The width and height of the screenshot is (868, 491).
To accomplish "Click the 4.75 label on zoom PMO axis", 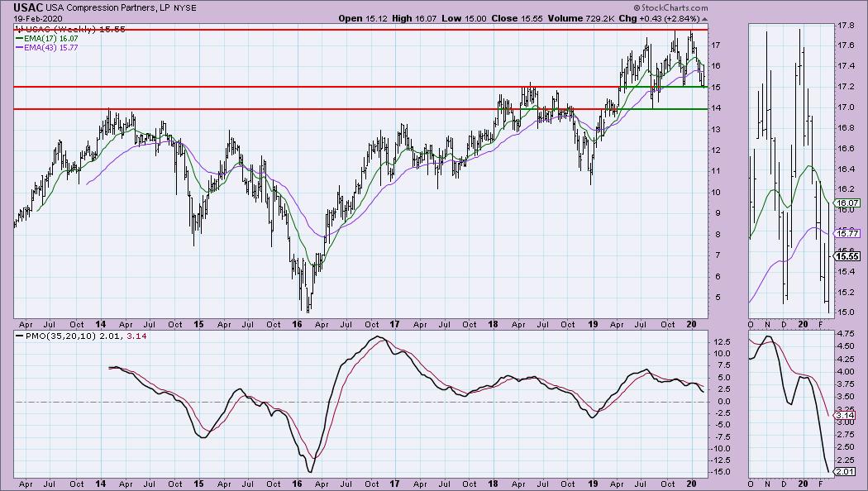I will (846, 334).
